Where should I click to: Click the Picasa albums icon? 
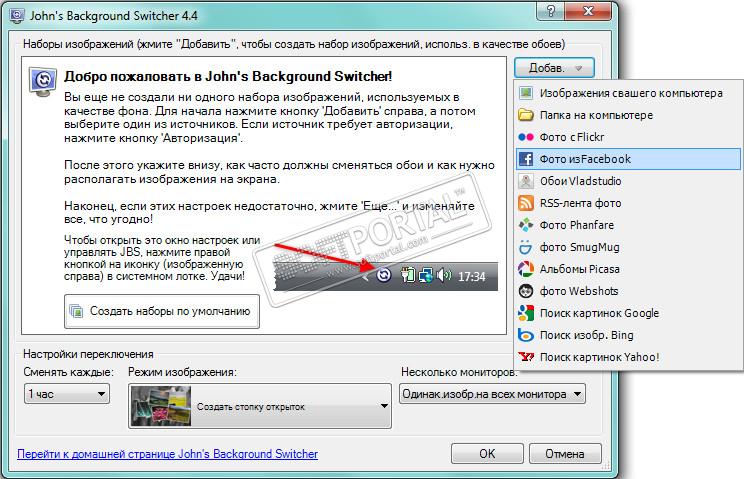coord(526,269)
